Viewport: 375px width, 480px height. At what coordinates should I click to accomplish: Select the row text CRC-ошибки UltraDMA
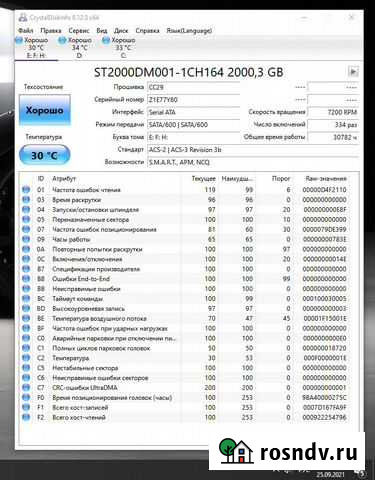pos(85,388)
